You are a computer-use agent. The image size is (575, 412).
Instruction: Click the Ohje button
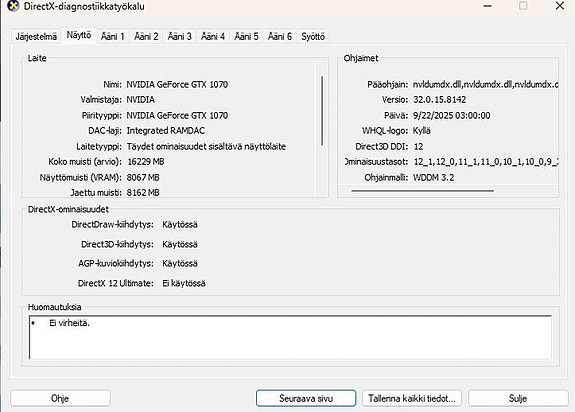[60, 398]
